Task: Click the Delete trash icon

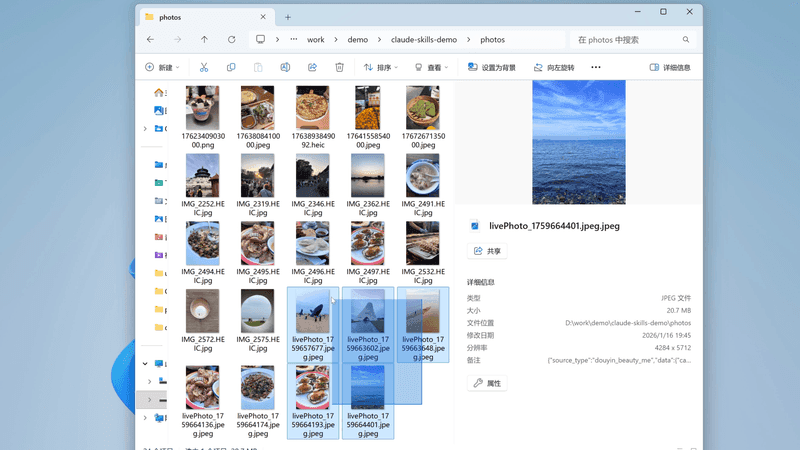Action: click(340, 67)
